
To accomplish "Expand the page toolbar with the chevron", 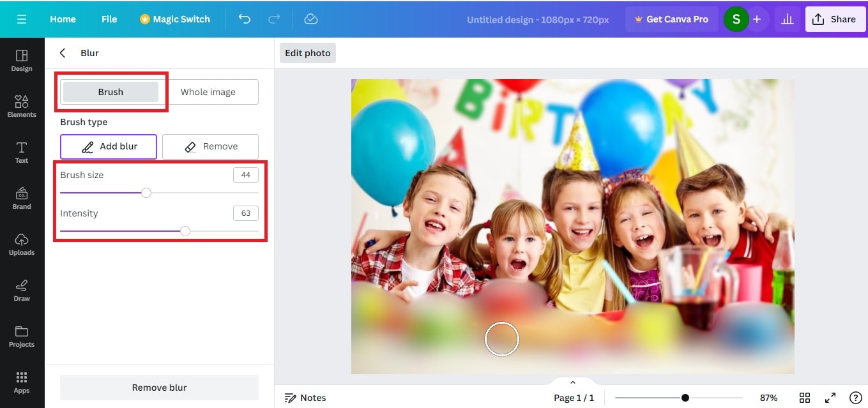I will 573,381.
